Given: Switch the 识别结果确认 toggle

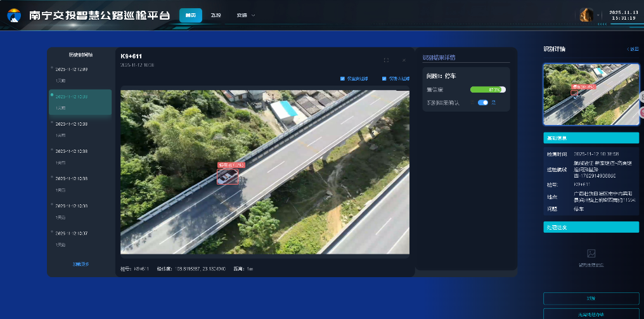Looking at the screenshot, I should [483, 102].
